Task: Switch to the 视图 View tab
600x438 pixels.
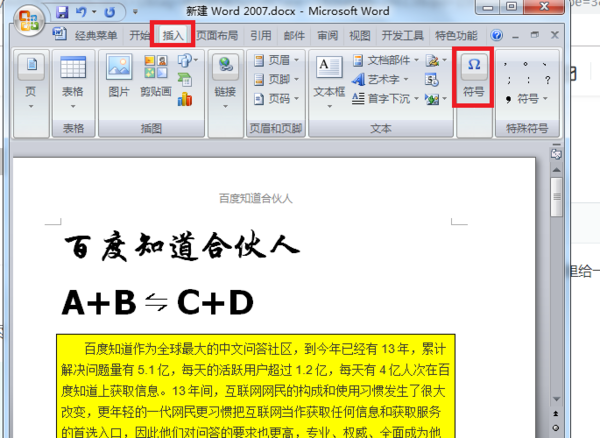Action: coord(360,36)
